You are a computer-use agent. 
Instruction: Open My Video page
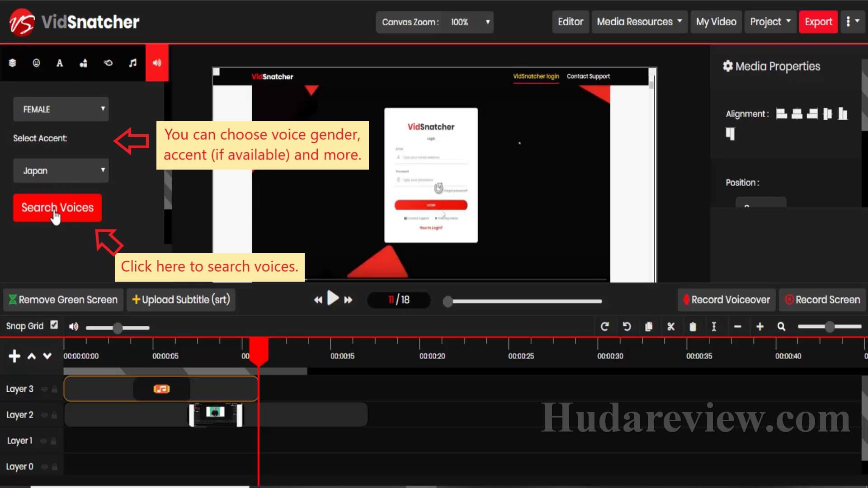(x=716, y=22)
